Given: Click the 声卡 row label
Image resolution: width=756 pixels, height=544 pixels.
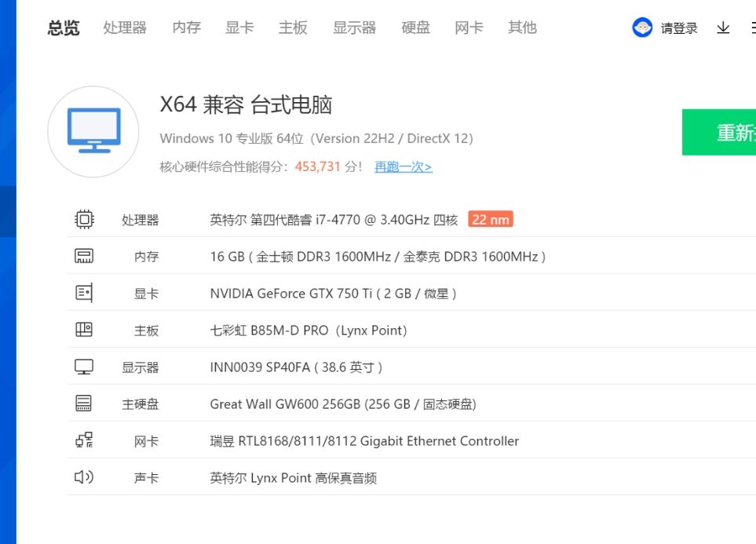Looking at the screenshot, I should click(147, 478).
